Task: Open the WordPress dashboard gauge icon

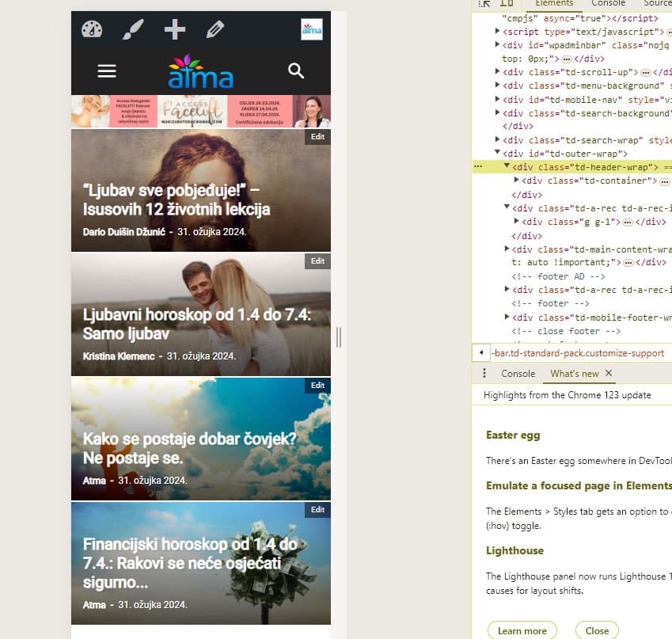Action: coord(92,29)
